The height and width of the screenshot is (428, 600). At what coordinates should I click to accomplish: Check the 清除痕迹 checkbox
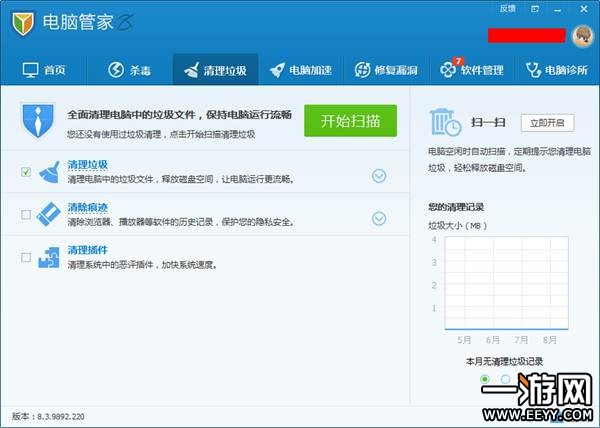[26, 215]
